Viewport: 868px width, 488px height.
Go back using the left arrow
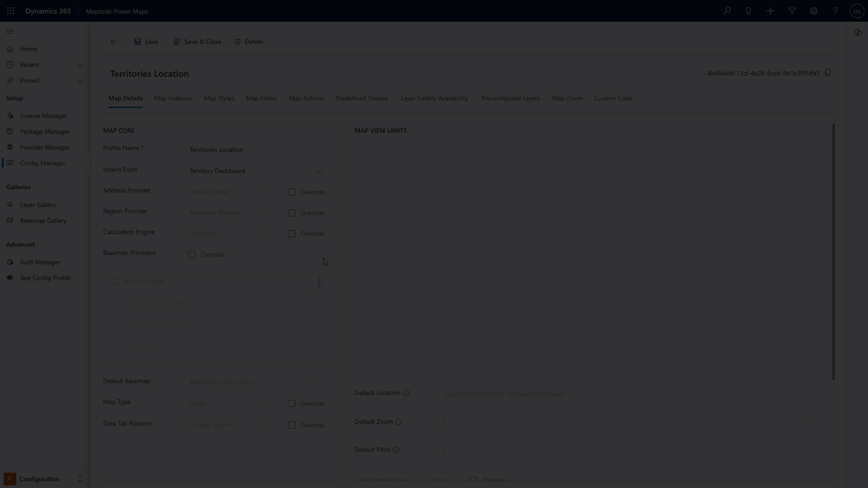pos(113,42)
